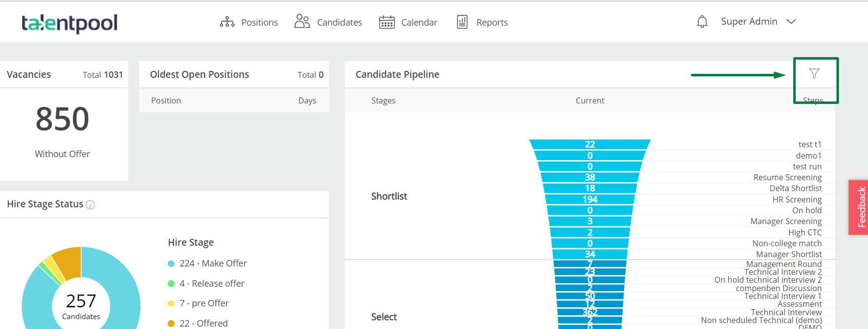
Task: Click the 'Select' stage label
Action: 384,317
